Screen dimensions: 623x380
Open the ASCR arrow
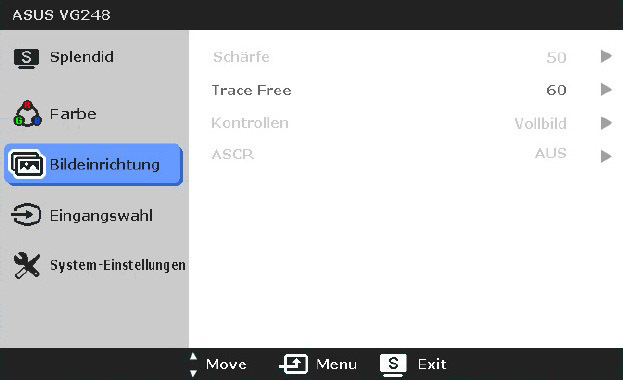(606, 156)
